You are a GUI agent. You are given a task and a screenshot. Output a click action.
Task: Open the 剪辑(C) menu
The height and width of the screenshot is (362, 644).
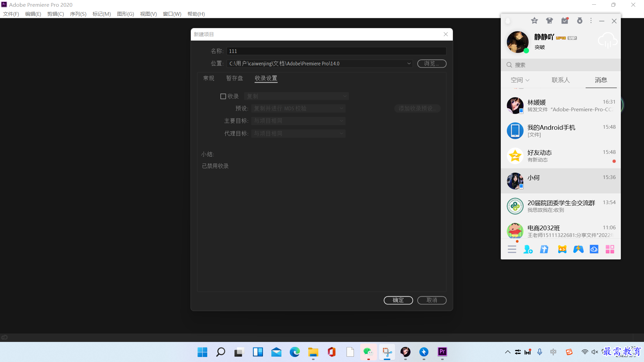click(56, 14)
